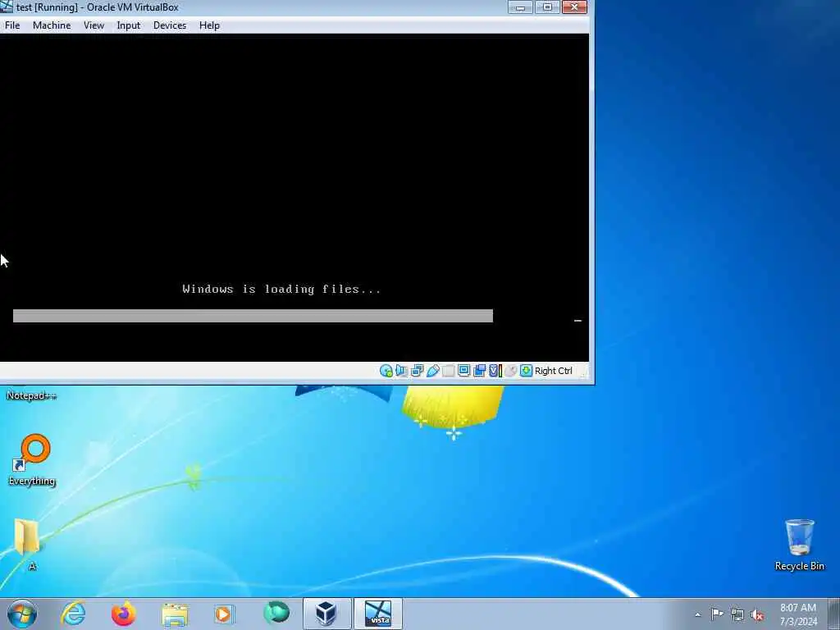The width and height of the screenshot is (840, 630).
Task: Launch Internet Explorer from taskbar
Action: point(73,614)
